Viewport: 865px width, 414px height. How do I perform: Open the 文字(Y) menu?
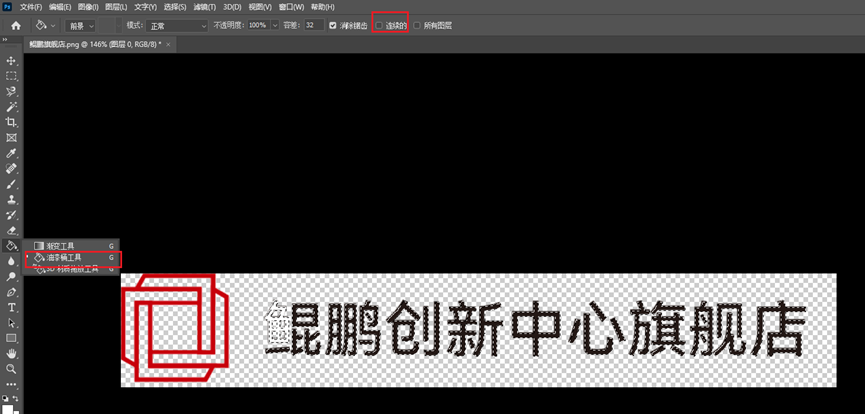click(145, 7)
